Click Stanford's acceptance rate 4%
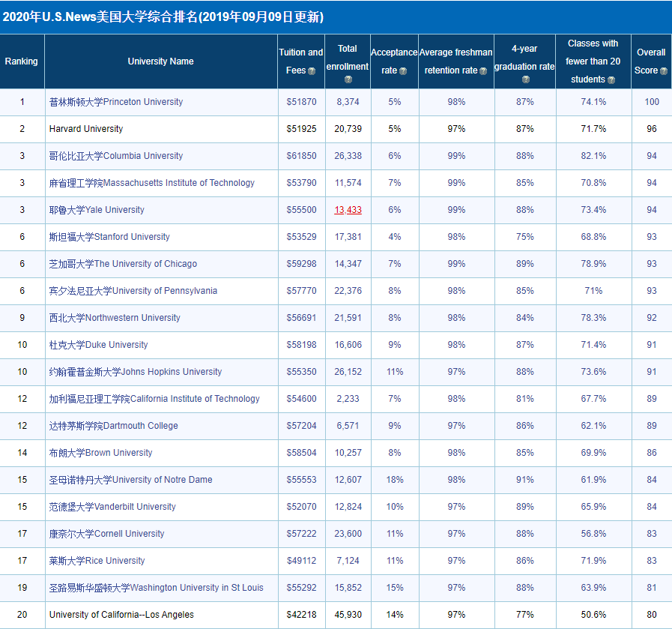 pyautogui.click(x=395, y=237)
